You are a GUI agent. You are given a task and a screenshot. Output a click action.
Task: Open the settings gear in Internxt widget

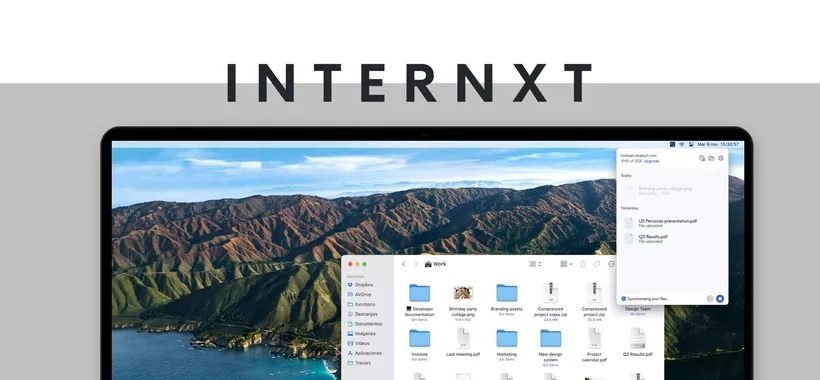[x=721, y=158]
